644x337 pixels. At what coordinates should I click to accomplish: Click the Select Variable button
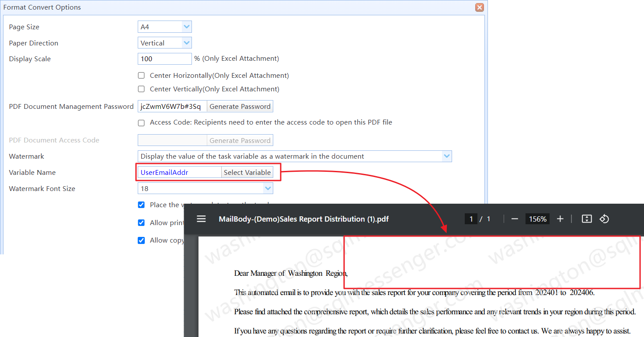(247, 172)
